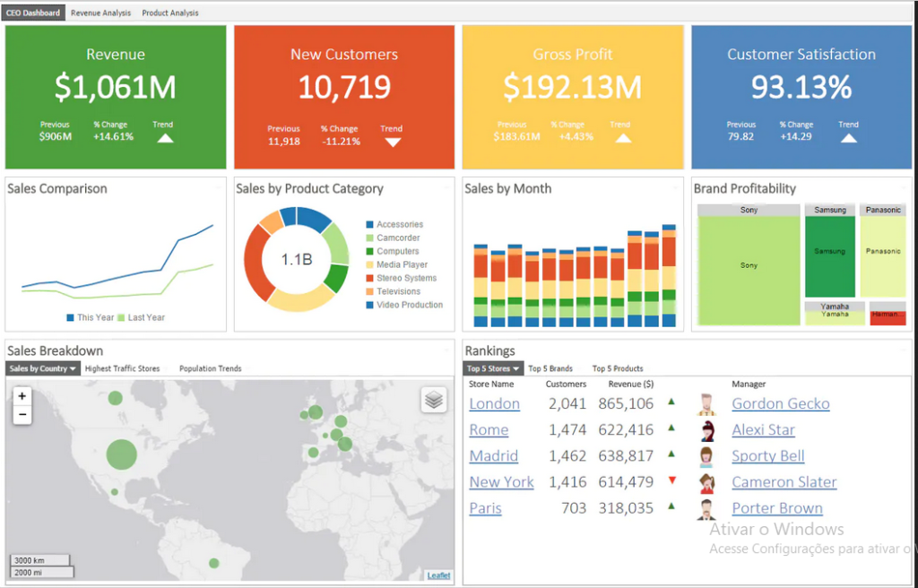
Task: Expand the Sales by Country dropdown
Action: 43,368
